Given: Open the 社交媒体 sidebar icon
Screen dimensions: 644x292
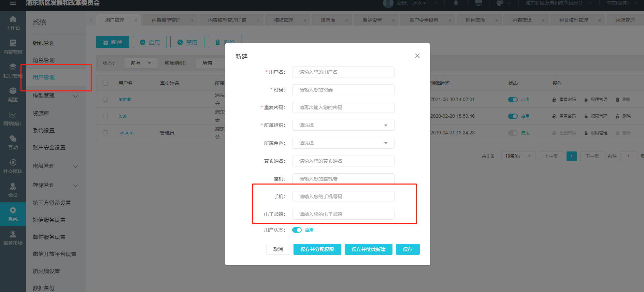Looking at the screenshot, I should (x=13, y=166).
